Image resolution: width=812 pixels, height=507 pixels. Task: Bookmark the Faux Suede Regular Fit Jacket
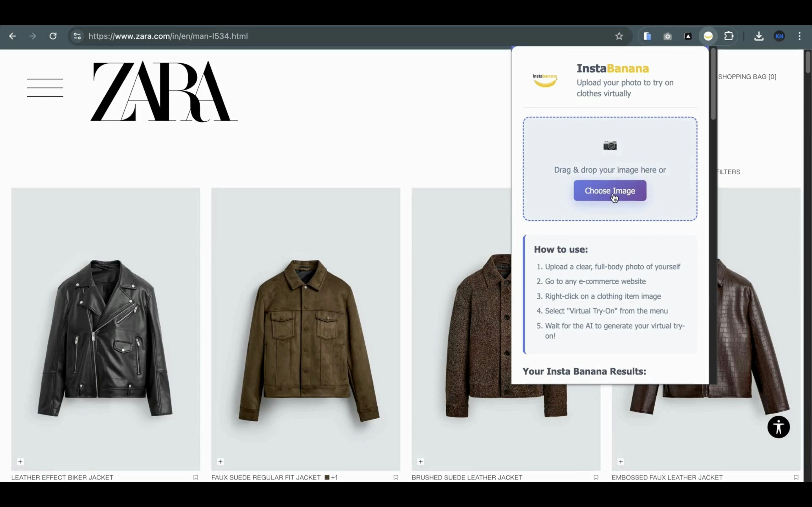click(x=396, y=477)
